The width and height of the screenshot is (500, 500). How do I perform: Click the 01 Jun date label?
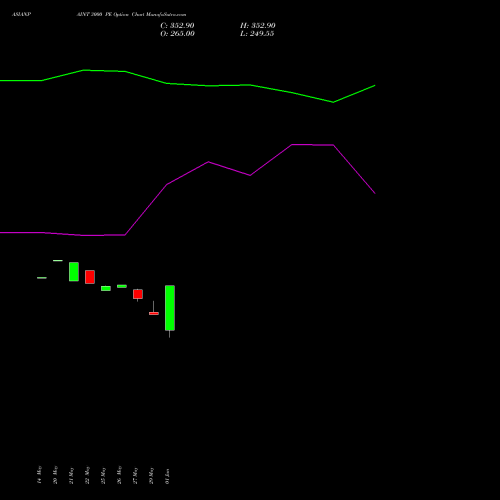click(x=167, y=476)
